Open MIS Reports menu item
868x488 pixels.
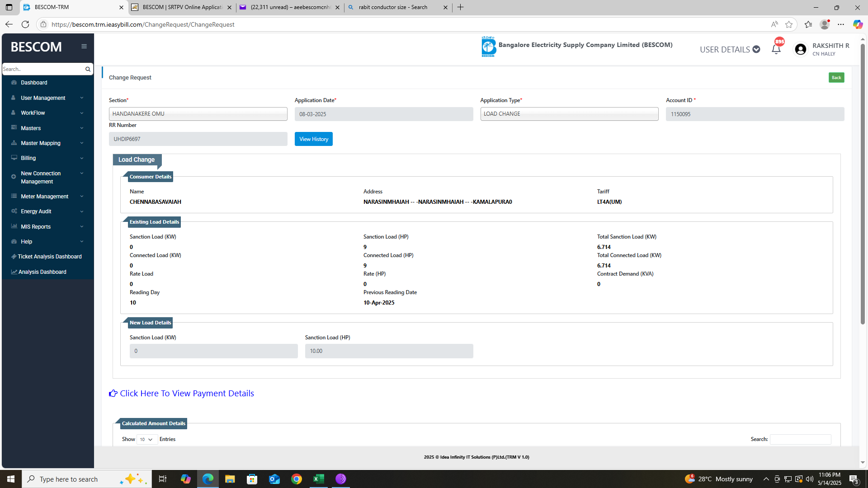47,227
